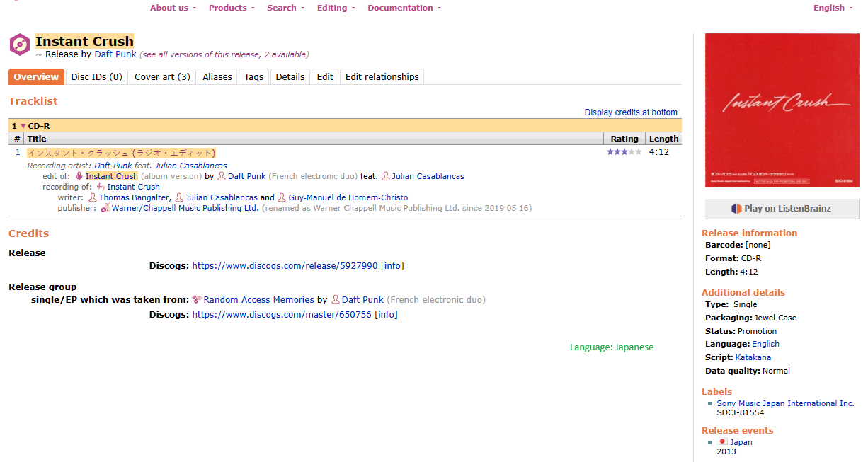Open the Edit tab
This screenshot has height=462, width=868.
325,76
